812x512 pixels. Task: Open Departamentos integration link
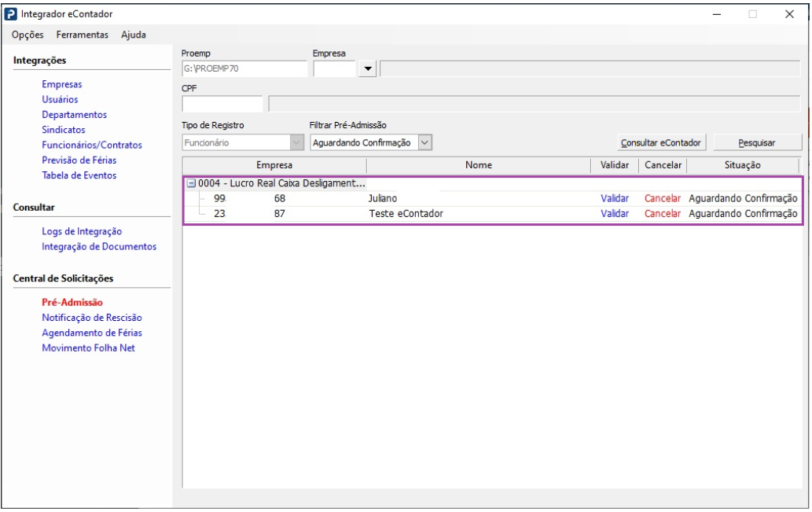[x=74, y=115]
